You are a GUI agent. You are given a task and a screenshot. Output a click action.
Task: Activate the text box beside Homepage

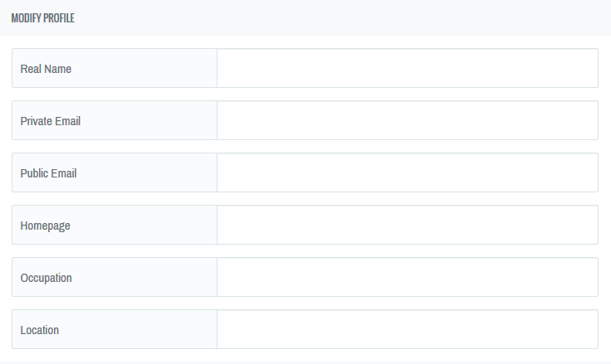pyautogui.click(x=407, y=225)
